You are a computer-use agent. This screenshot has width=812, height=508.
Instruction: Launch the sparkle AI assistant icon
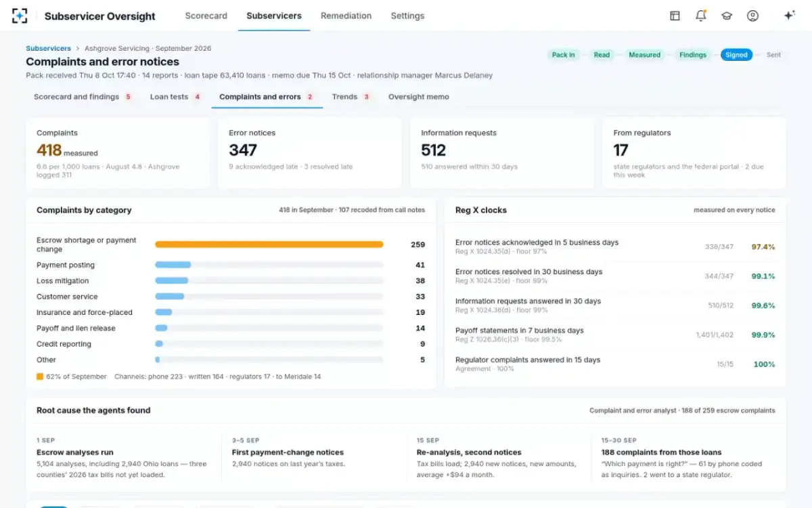[x=789, y=16]
